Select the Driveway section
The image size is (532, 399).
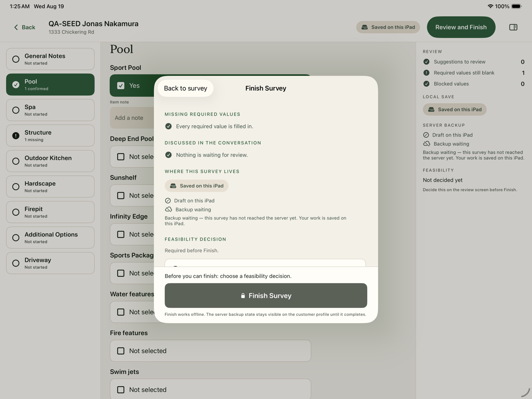click(x=50, y=263)
